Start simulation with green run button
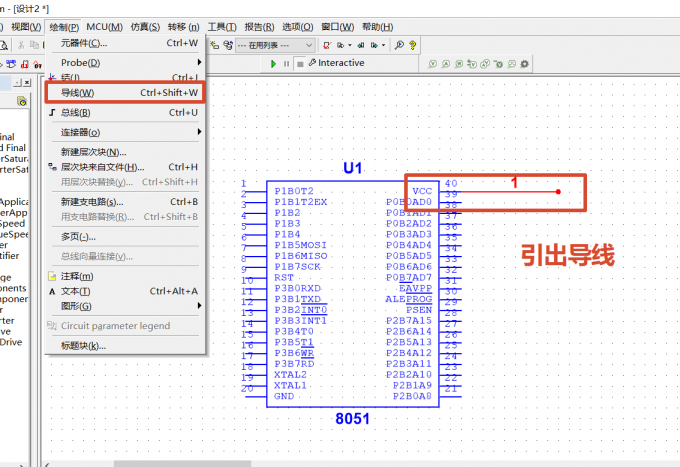This screenshot has height=467, width=680. click(x=273, y=64)
